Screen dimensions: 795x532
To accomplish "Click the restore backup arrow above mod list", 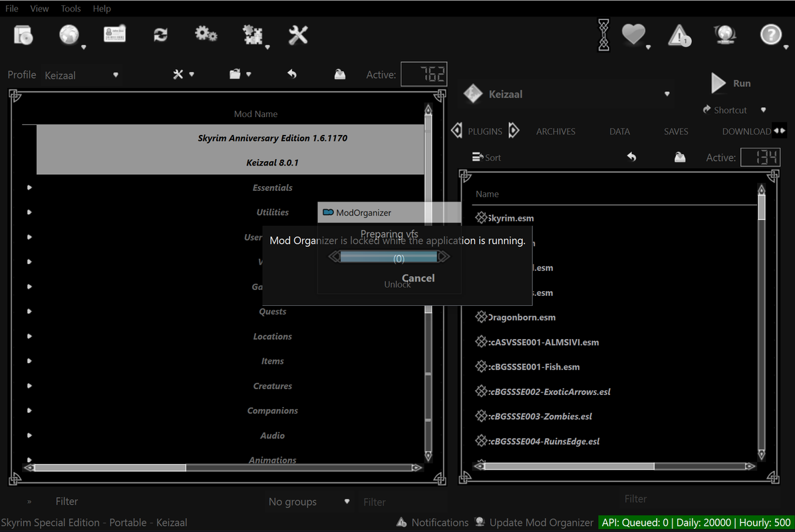I will point(292,74).
